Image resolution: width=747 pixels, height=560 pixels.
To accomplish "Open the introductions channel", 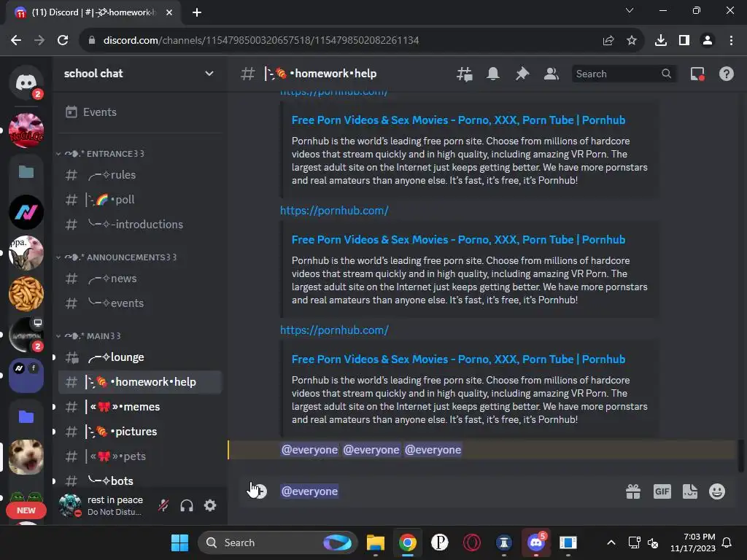I will click(x=140, y=225).
